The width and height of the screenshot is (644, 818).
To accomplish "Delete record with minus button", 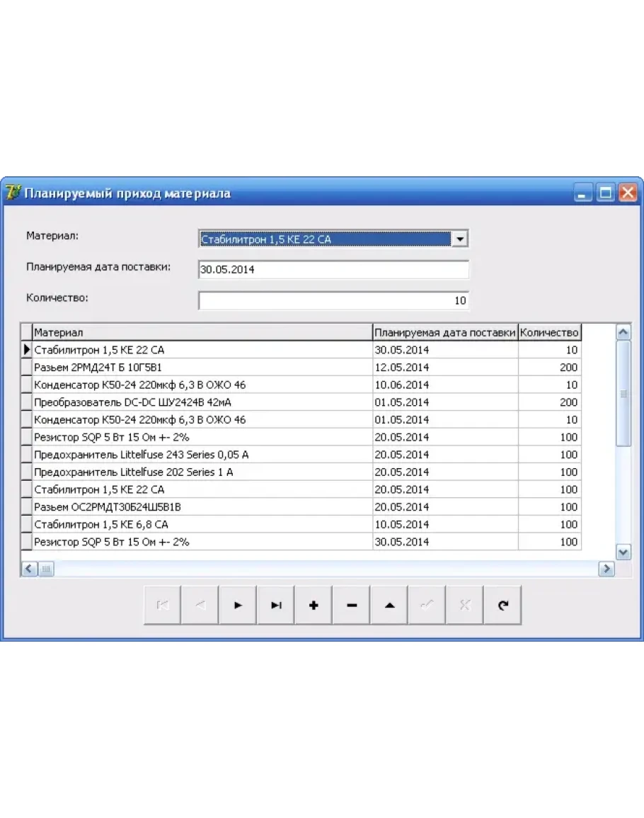I will pos(352,605).
